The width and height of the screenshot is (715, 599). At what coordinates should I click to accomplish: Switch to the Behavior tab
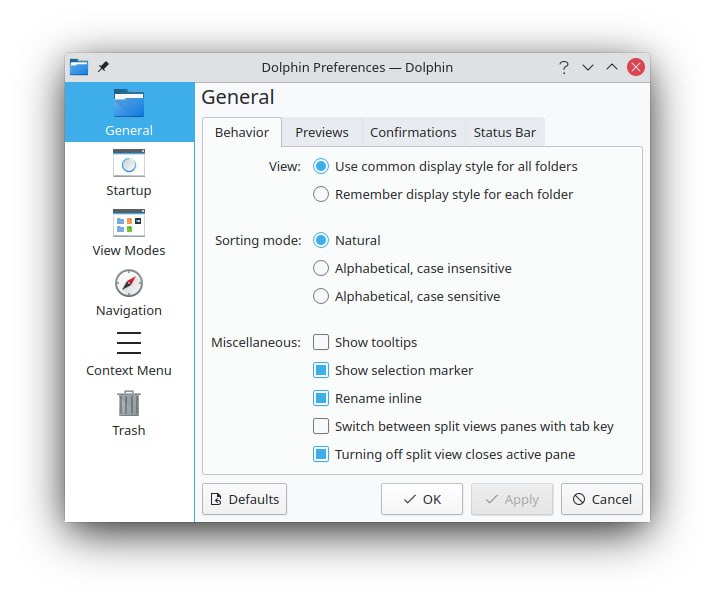pyautogui.click(x=242, y=132)
